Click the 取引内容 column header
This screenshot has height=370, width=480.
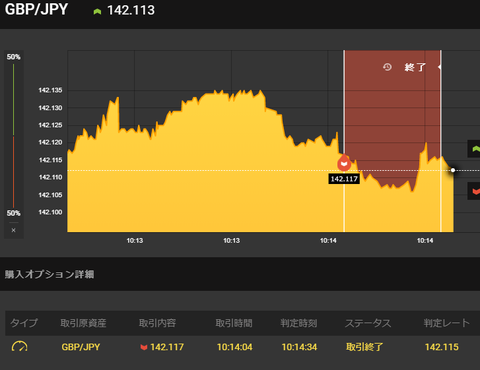click(157, 323)
